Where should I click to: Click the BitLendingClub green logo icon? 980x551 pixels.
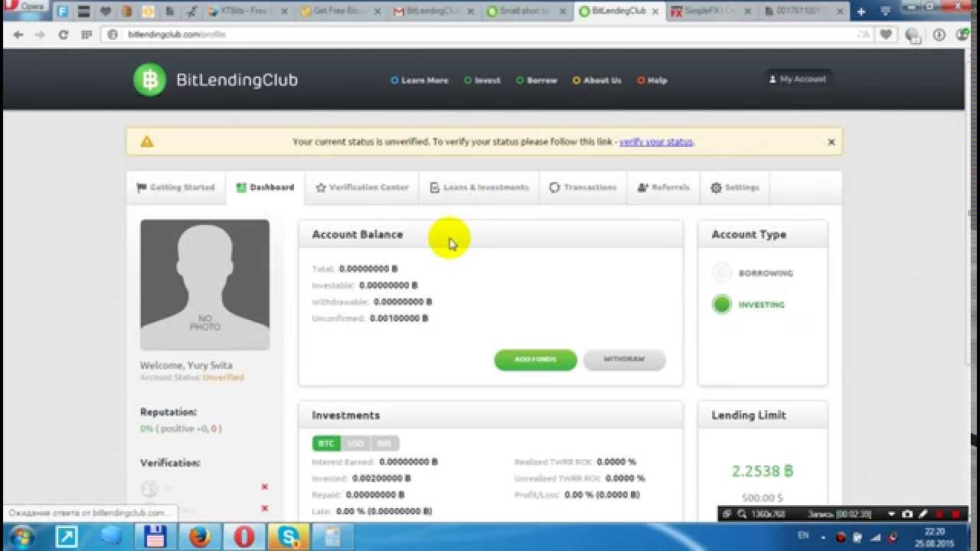pos(149,80)
